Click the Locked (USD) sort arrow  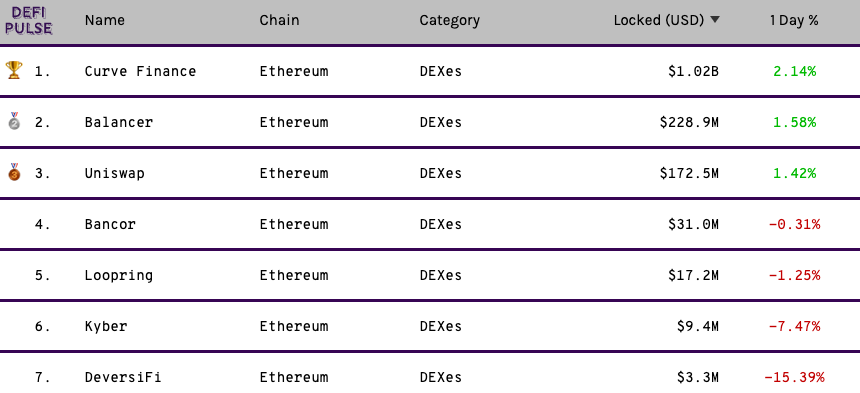pyautogui.click(x=715, y=20)
